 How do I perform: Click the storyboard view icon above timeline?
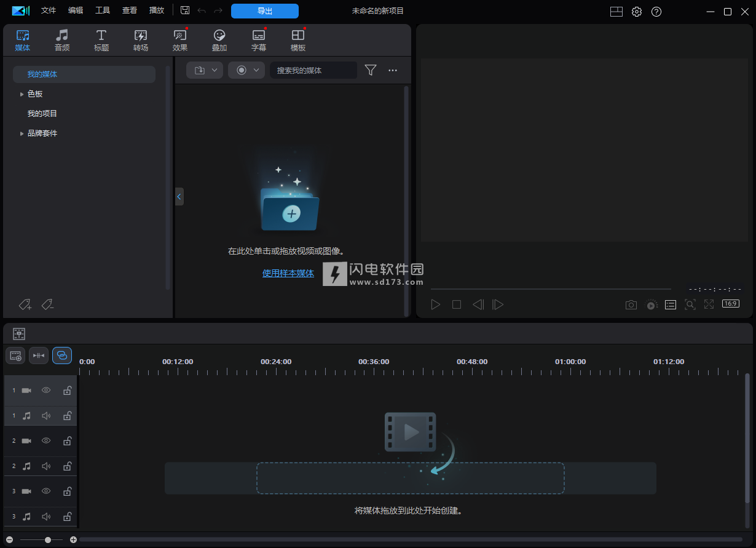(x=19, y=334)
